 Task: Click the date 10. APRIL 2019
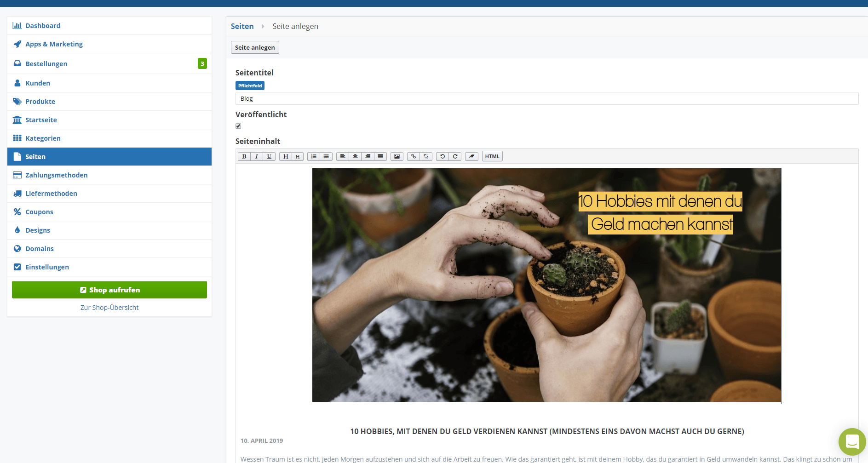coord(262,440)
